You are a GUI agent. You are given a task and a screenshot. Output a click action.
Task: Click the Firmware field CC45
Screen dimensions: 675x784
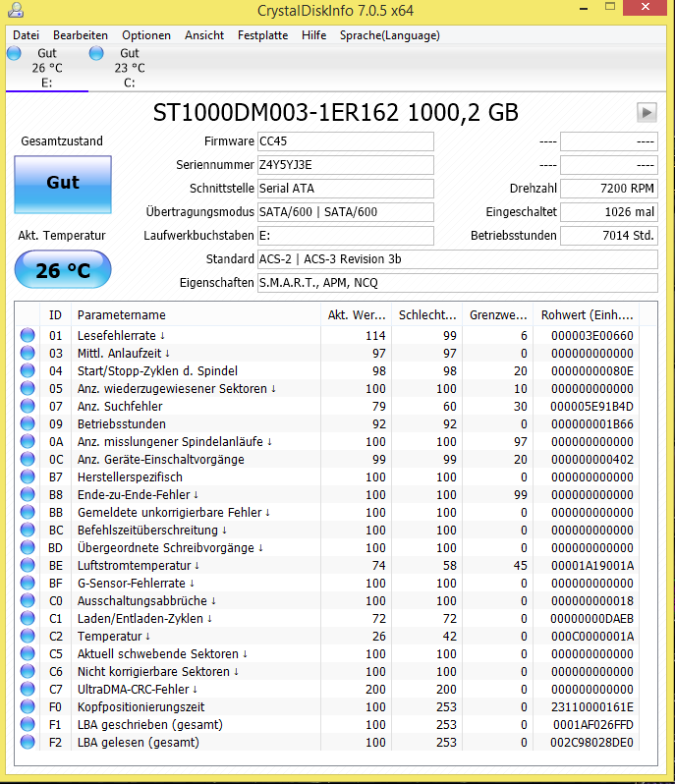point(346,141)
